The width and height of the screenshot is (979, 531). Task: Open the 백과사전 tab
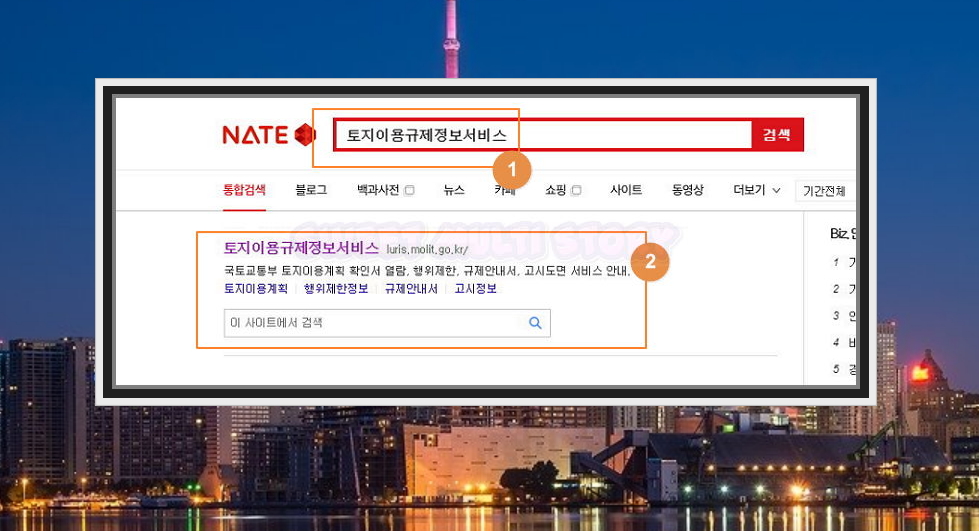(x=378, y=190)
